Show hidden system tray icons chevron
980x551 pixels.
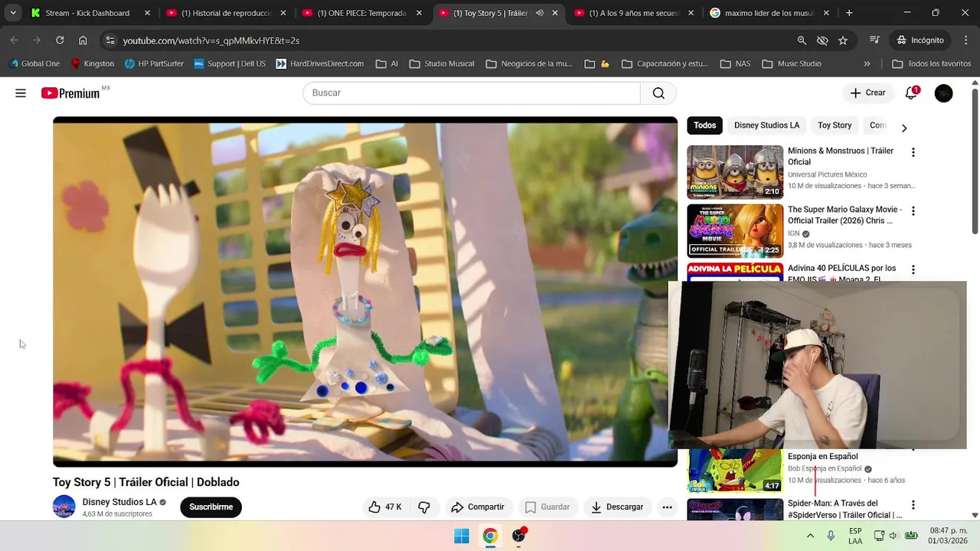(810, 536)
